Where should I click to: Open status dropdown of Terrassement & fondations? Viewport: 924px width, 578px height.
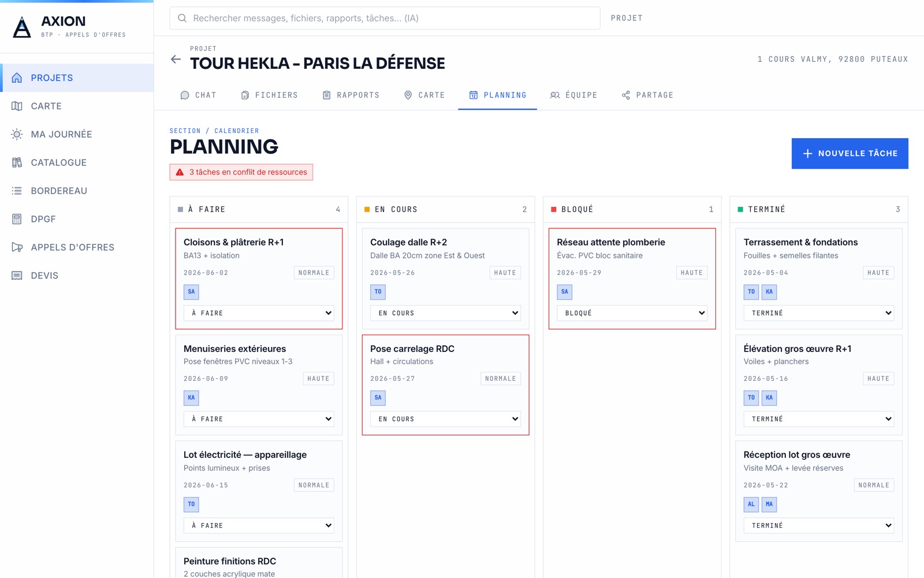click(819, 313)
